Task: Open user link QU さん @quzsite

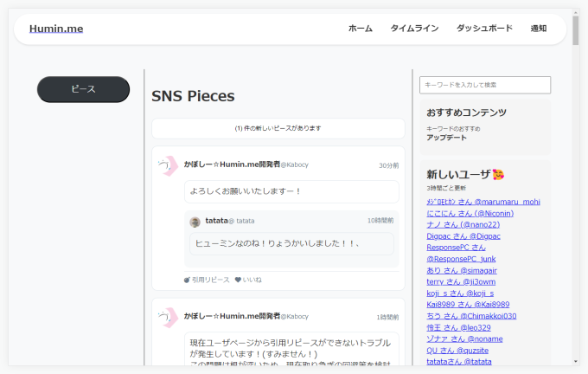Action: (x=457, y=351)
